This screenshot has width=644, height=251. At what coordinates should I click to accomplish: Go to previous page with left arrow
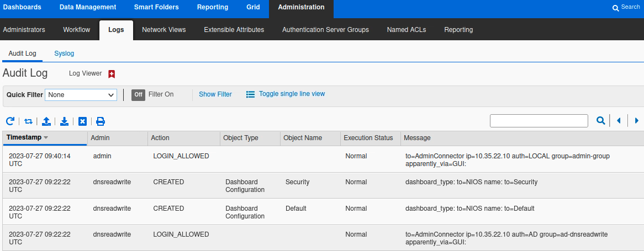[619, 121]
